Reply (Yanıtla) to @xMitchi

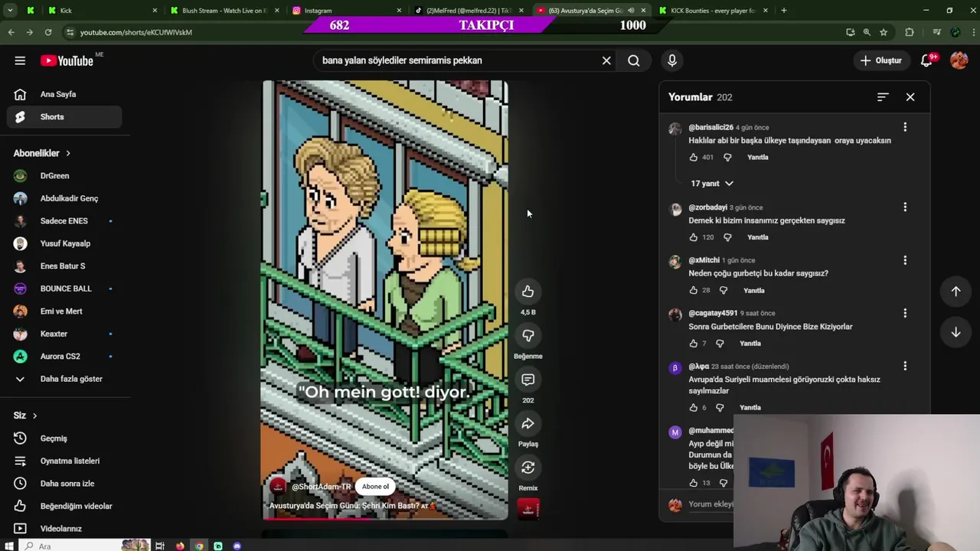tap(753, 290)
